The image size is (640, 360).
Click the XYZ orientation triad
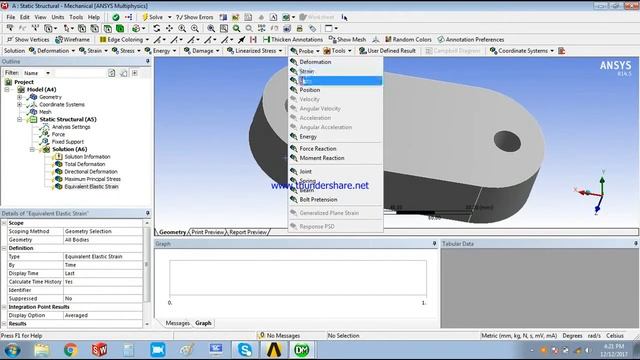pos(592,192)
